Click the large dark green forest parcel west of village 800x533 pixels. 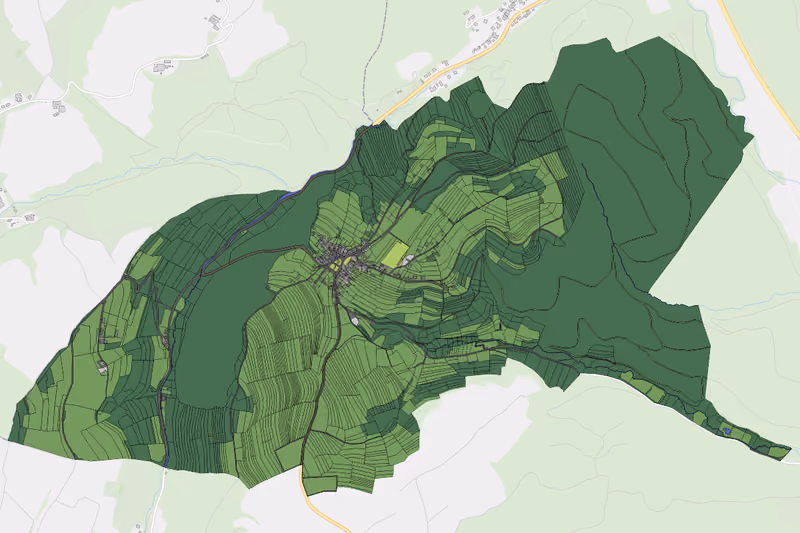(214, 337)
